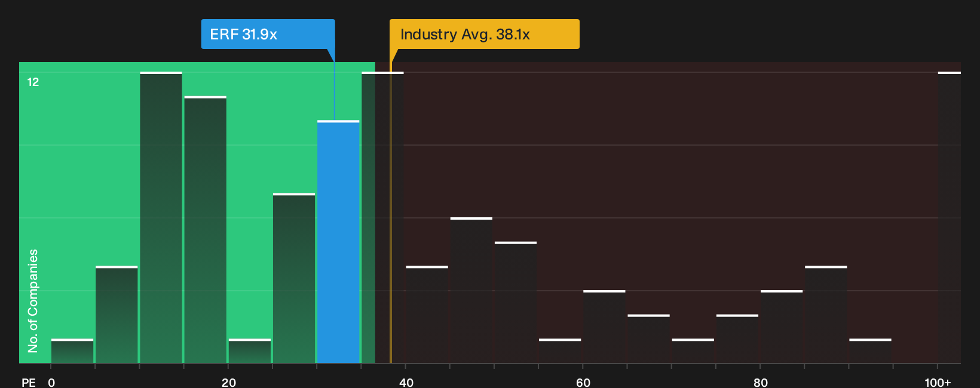Select the 100+ bar at far right
This screenshot has width=980, height=388.
tap(950, 217)
